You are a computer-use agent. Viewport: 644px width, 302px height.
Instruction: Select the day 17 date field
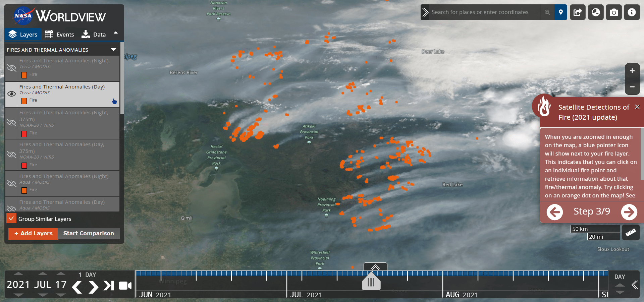61,285
